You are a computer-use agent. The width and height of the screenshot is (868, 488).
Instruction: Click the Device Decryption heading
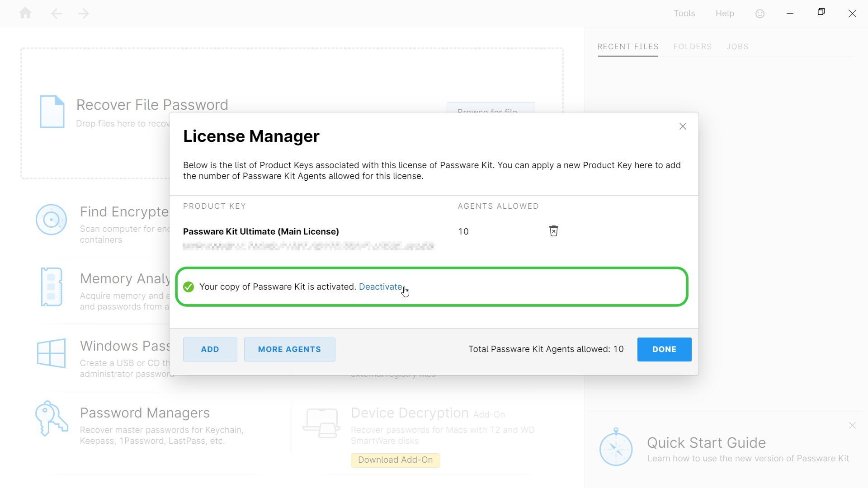pos(410,413)
